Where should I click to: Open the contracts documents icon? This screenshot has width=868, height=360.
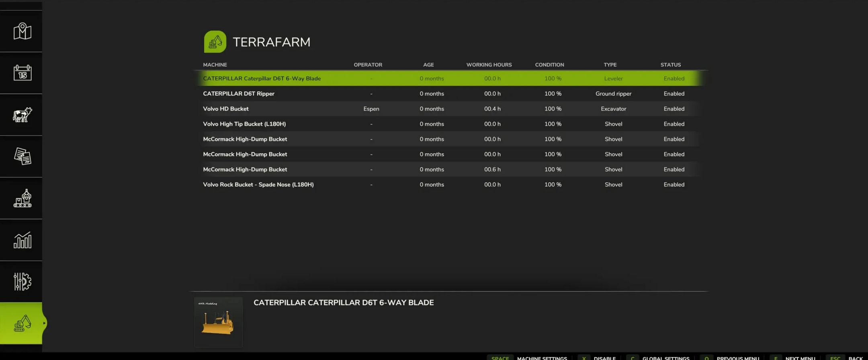pos(22,156)
